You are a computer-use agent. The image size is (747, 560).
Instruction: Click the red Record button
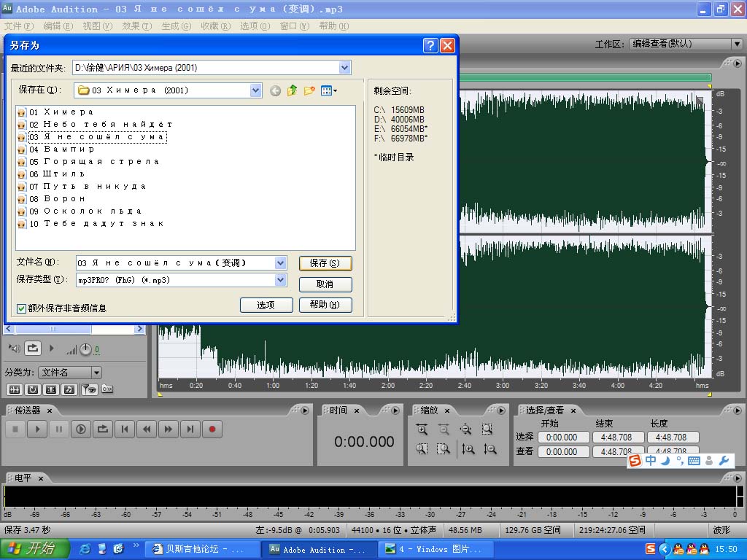tap(212, 429)
